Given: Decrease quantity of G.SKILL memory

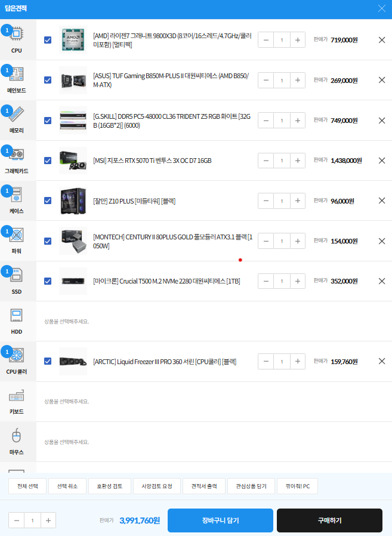Looking at the screenshot, I should [x=266, y=121].
